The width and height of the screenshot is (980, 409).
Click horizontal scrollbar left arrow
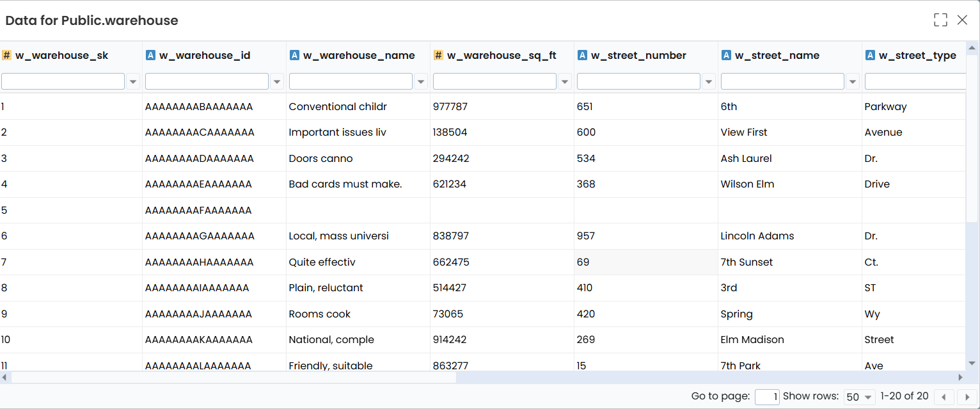click(5, 378)
